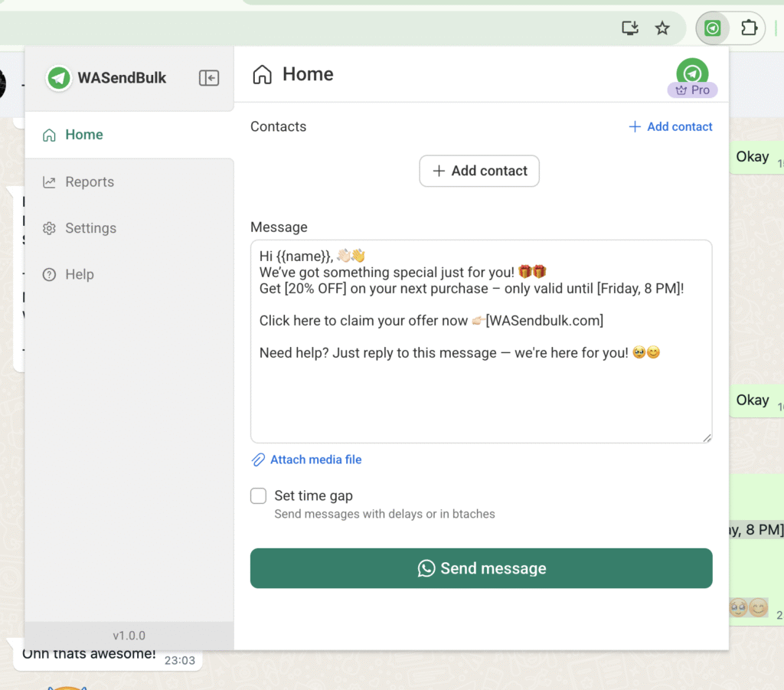Click the message text area resize handle
The height and width of the screenshot is (690, 784).
coord(707,438)
